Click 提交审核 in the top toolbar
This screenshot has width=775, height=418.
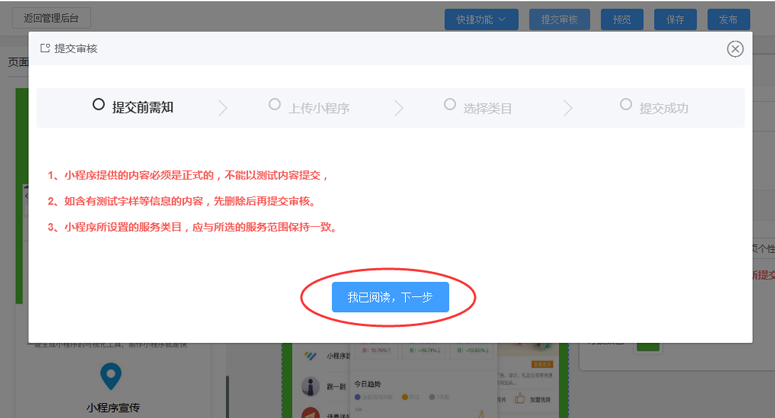click(558, 19)
